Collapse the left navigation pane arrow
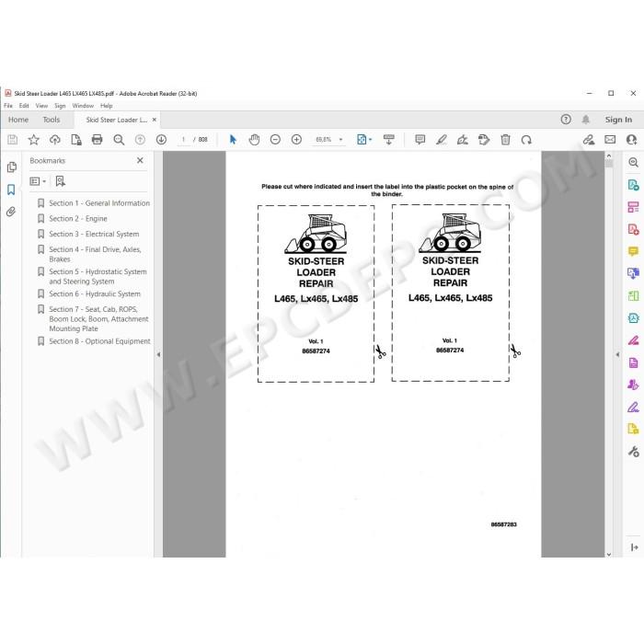This screenshot has width=644, height=644. coord(158,354)
